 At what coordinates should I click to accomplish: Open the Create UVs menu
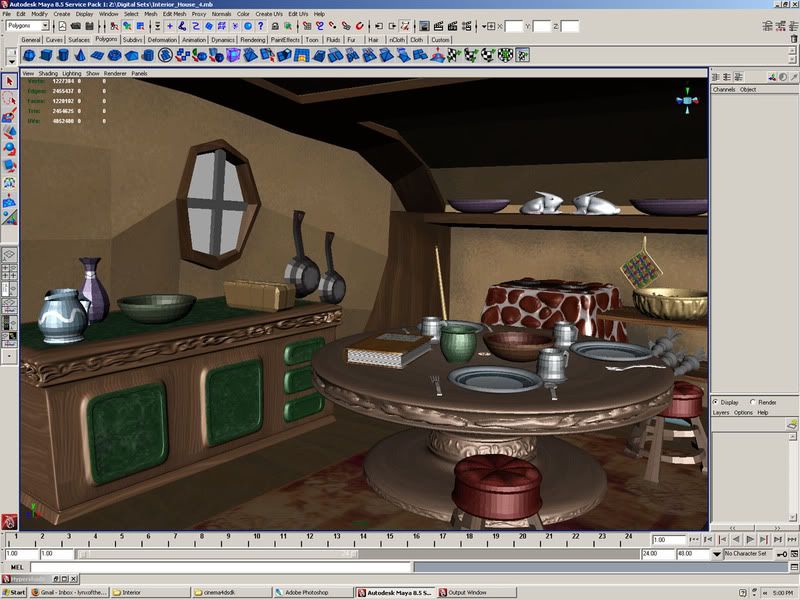tap(269, 14)
